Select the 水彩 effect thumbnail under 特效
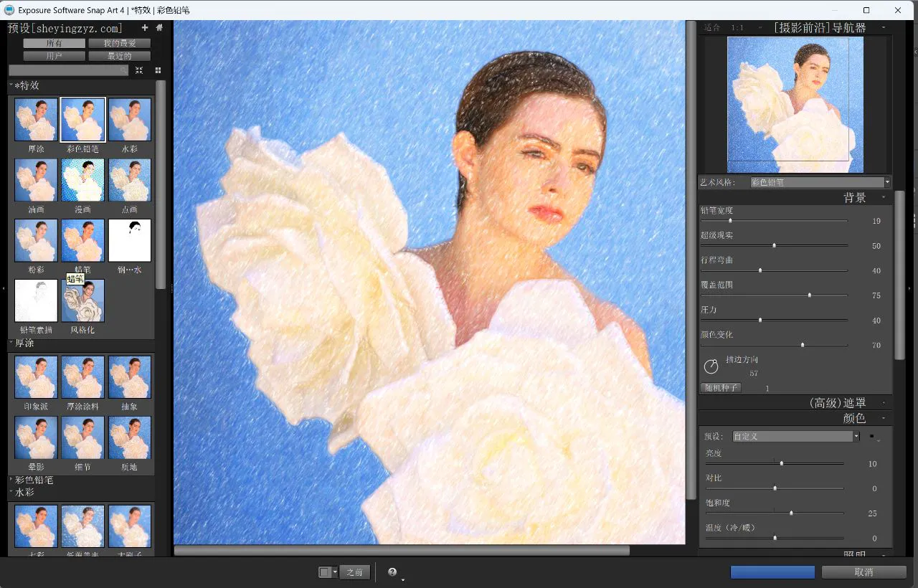 pyautogui.click(x=130, y=120)
